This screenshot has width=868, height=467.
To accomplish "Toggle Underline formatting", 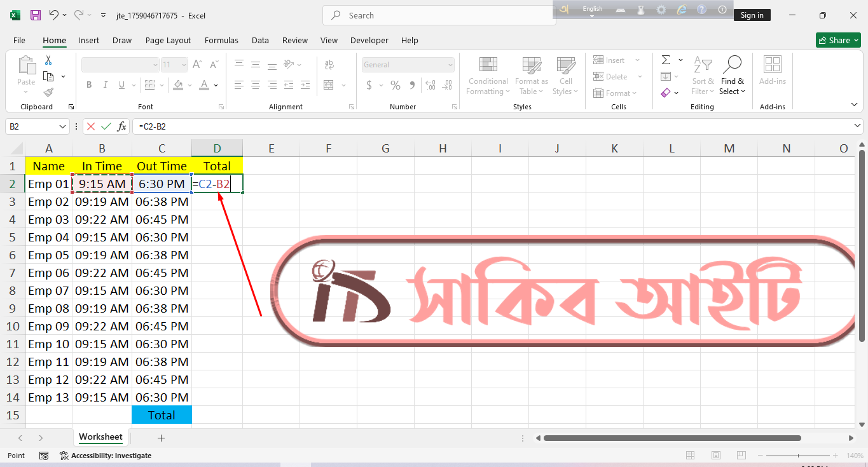I will pyautogui.click(x=120, y=85).
